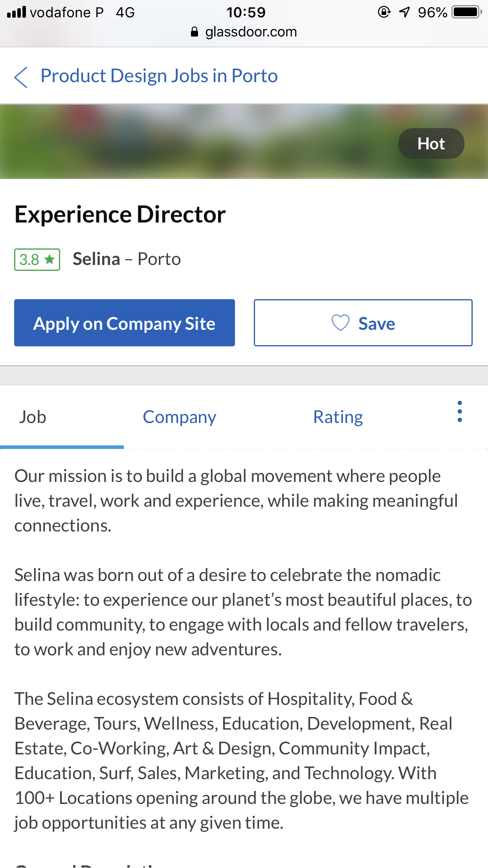Click Apply on Company Site button
This screenshot has height=868, width=488.
[125, 323]
